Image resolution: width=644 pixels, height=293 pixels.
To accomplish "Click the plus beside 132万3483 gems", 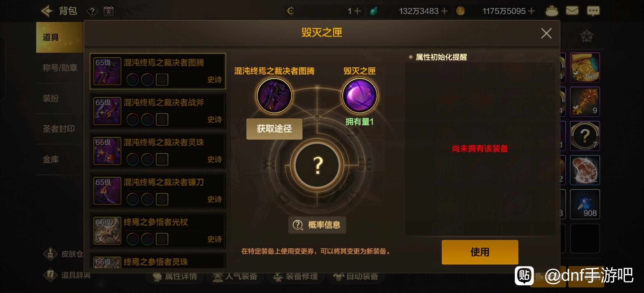I will (444, 11).
